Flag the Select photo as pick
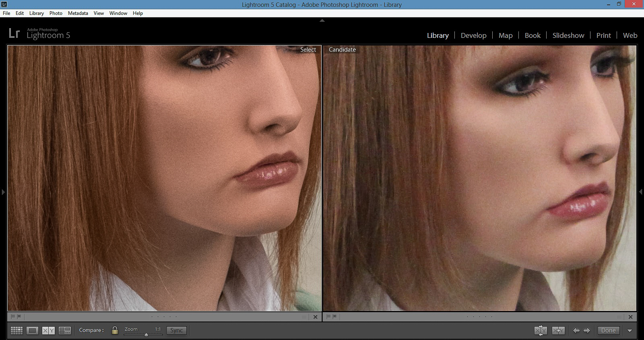The height and width of the screenshot is (340, 644). 13,317
